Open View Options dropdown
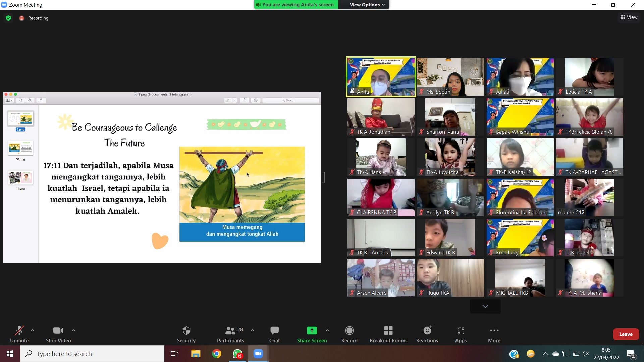Viewport: 644px width, 362px height. (367, 5)
